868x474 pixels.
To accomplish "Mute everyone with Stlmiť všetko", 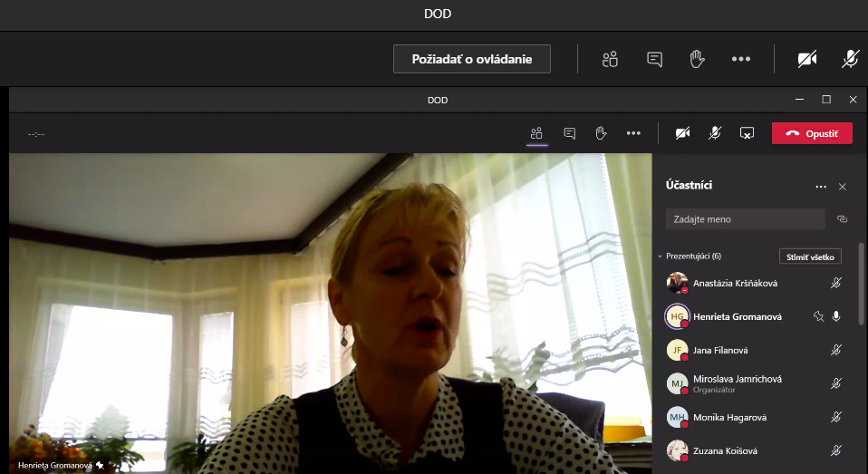I will tap(810, 256).
